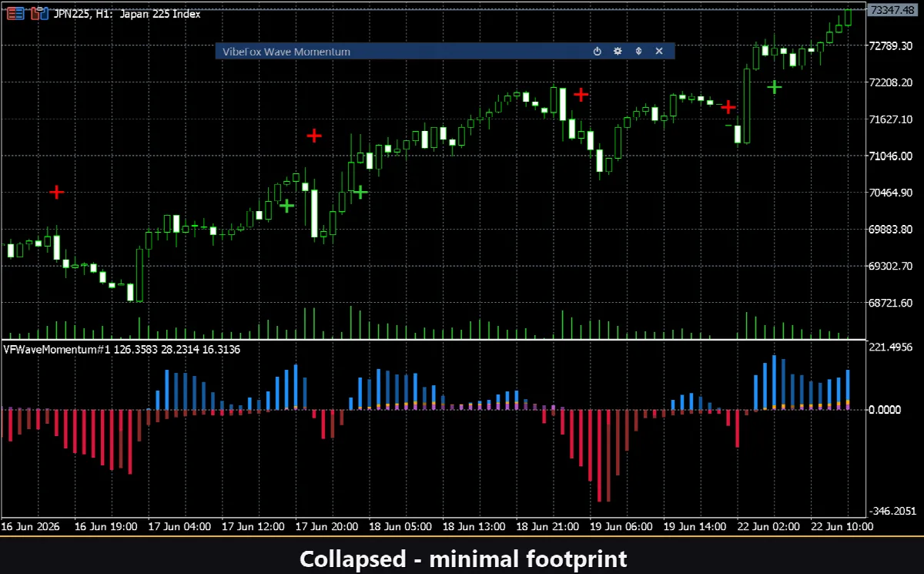Screen dimensions: 924x574
Task: Click the VibeFox Wave Momentum title bar
Action: (445, 52)
